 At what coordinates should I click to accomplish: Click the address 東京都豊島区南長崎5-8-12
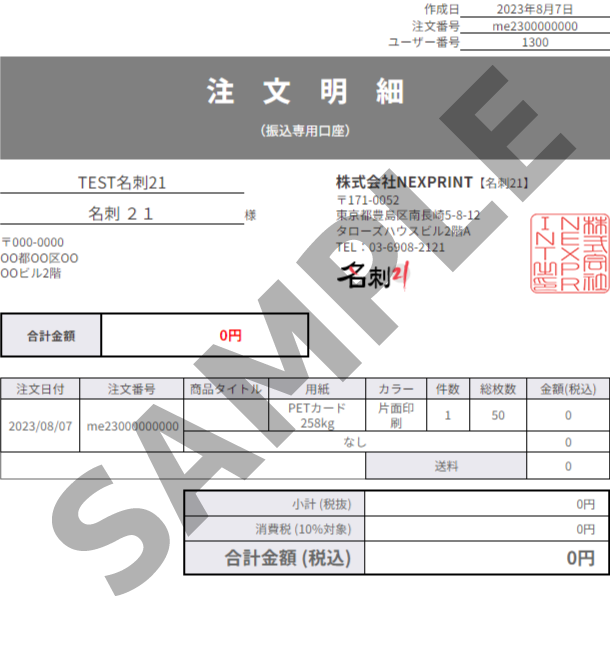(x=408, y=215)
